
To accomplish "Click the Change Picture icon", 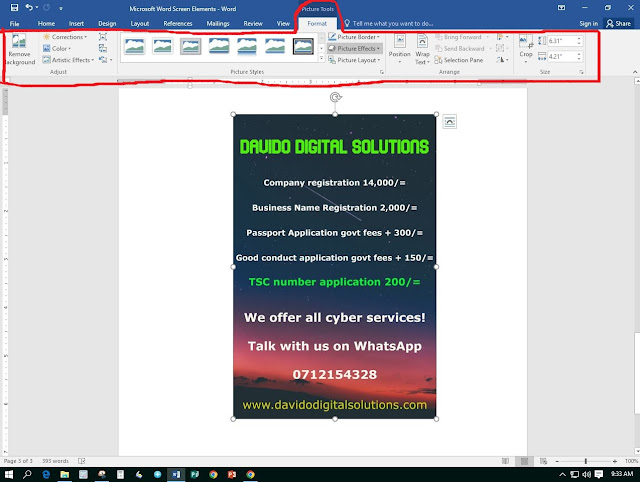I will pos(103,49).
